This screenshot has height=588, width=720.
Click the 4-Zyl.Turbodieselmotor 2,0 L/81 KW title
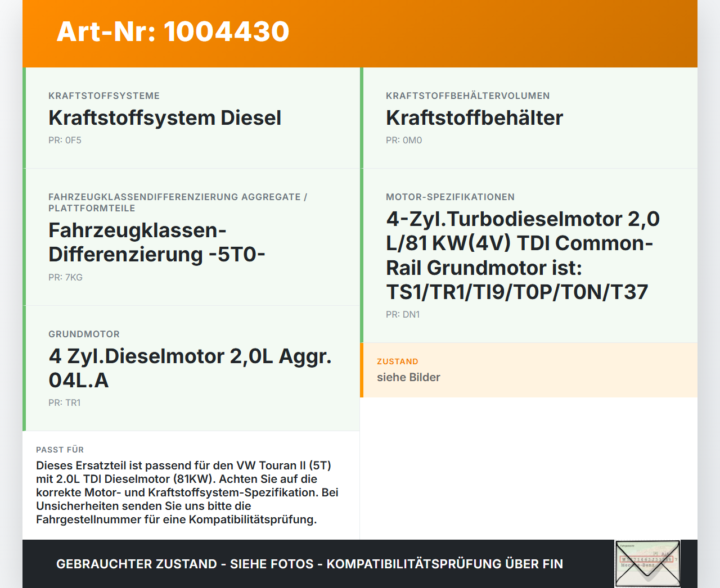pos(523,255)
